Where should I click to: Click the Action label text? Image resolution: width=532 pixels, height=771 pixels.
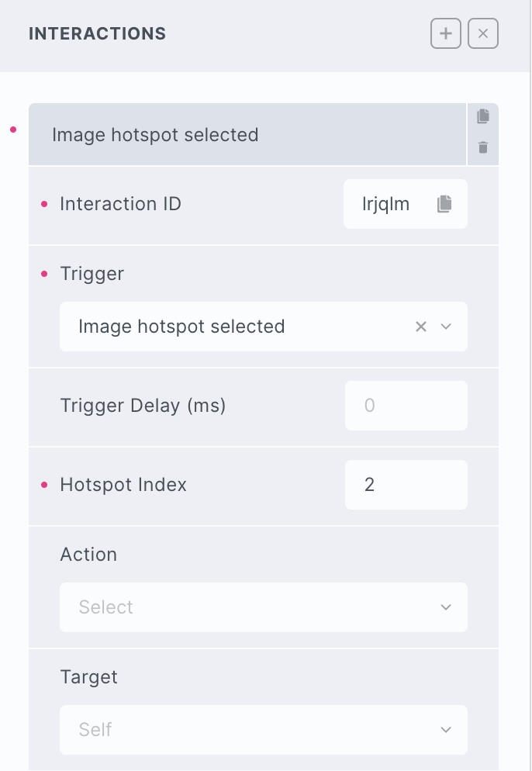(88, 555)
